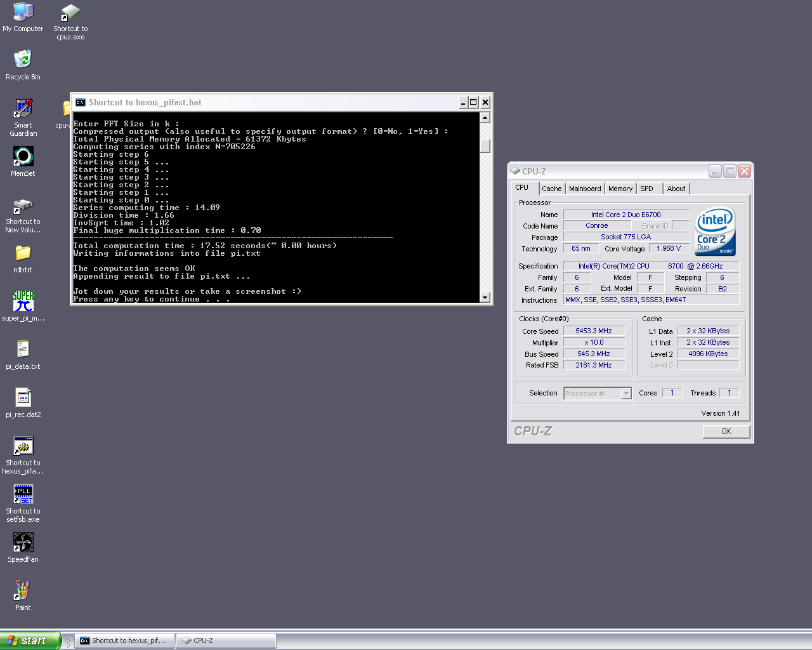
Task: Click the Bus Speed value 545.3 MHz
Action: 594,354
